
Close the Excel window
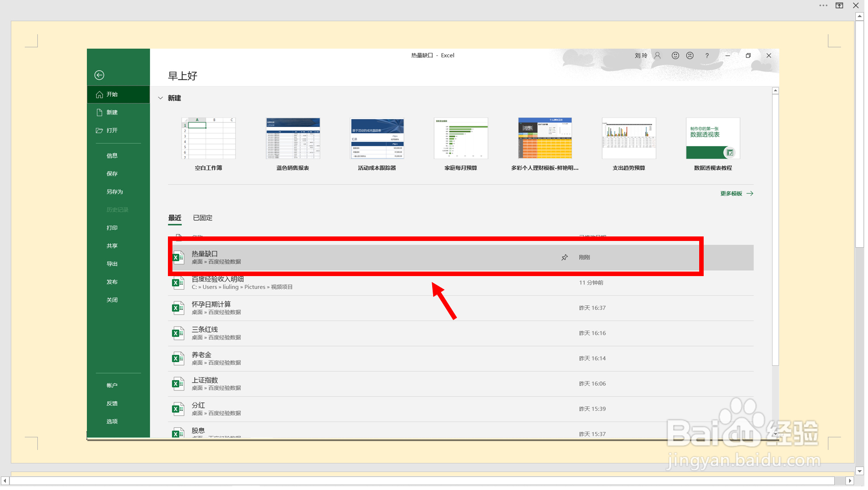click(769, 56)
